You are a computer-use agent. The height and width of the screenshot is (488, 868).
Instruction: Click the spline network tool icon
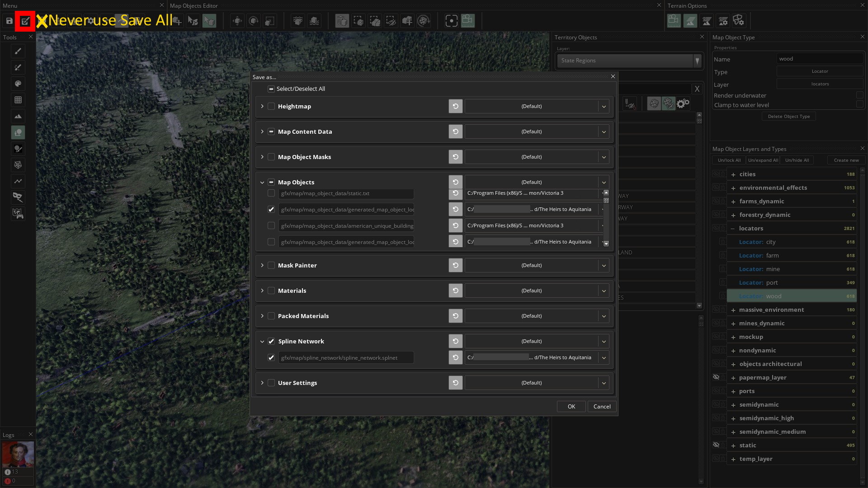click(x=18, y=181)
